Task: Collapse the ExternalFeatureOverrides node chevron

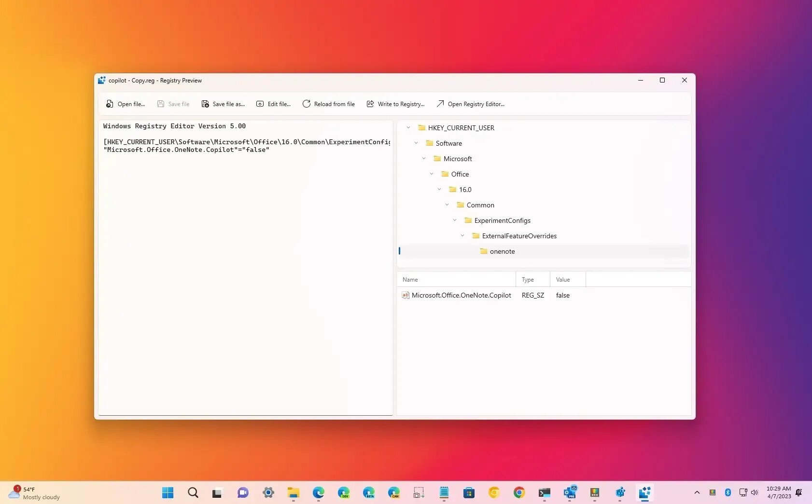Action: click(x=462, y=236)
